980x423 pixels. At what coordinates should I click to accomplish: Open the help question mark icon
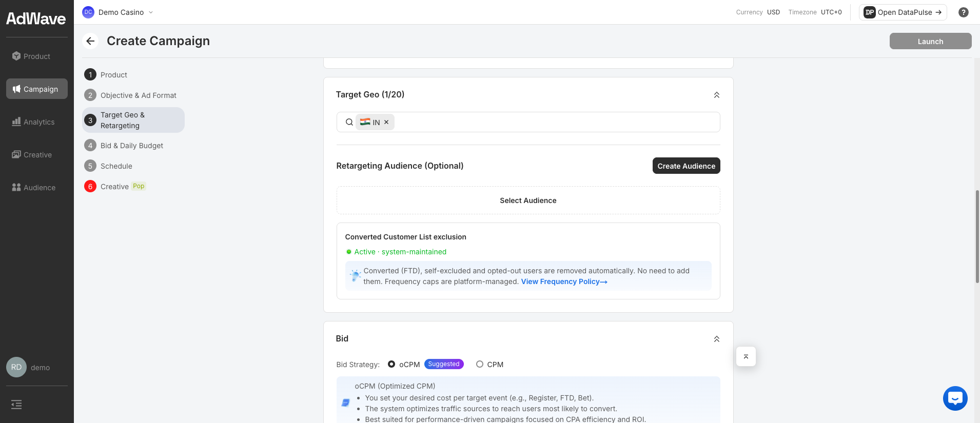[x=964, y=12]
